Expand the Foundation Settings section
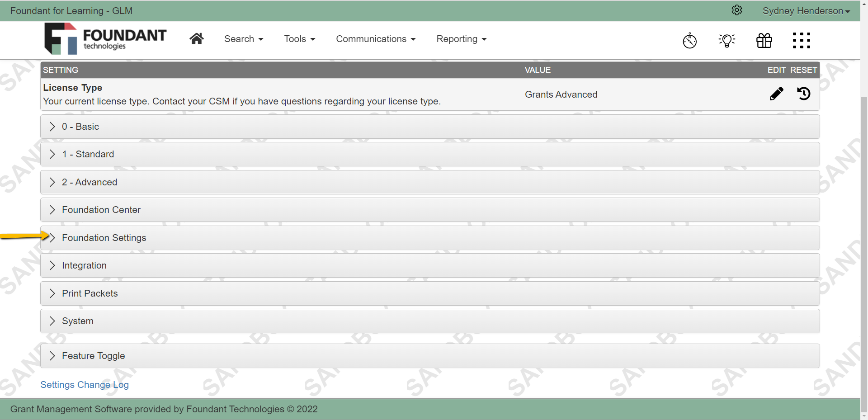Screen dimensions: 868x420 [x=104, y=237]
